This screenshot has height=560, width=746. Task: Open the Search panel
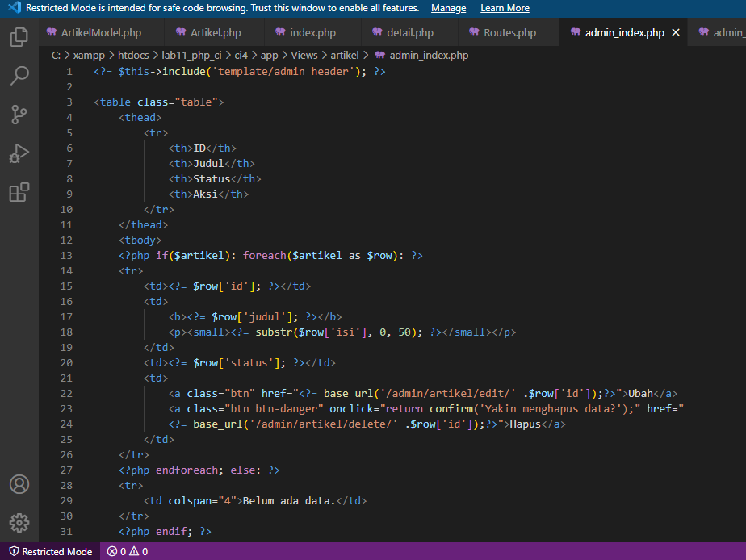coord(19,76)
